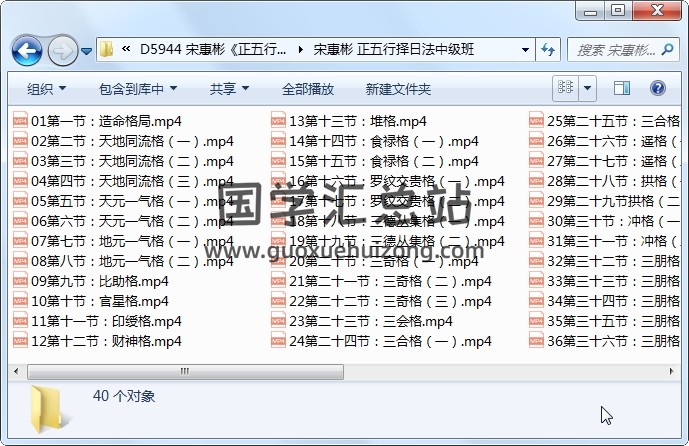689x446 pixels.
Task: Select MP4 icon of 03第三节 file
Action: (x=20, y=160)
